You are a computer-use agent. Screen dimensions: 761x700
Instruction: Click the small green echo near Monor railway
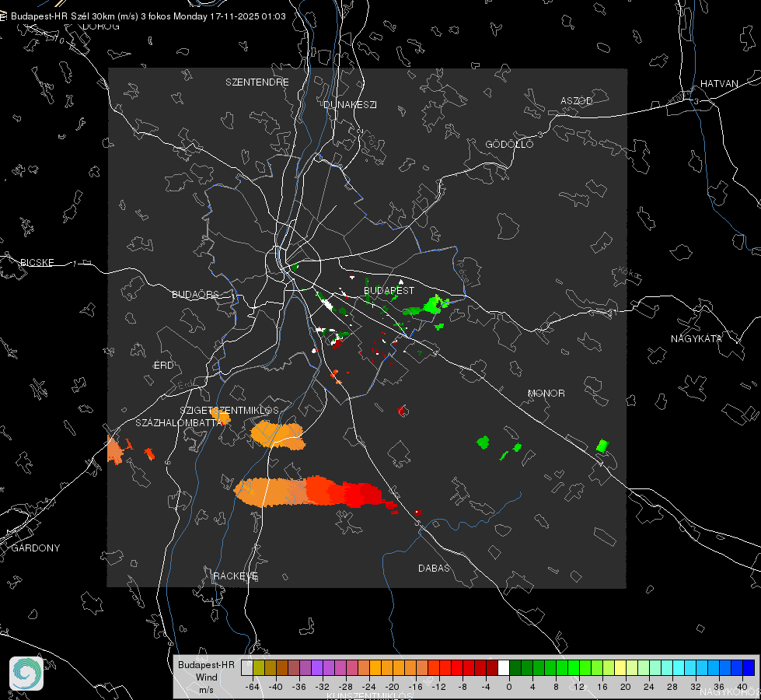coord(602,446)
